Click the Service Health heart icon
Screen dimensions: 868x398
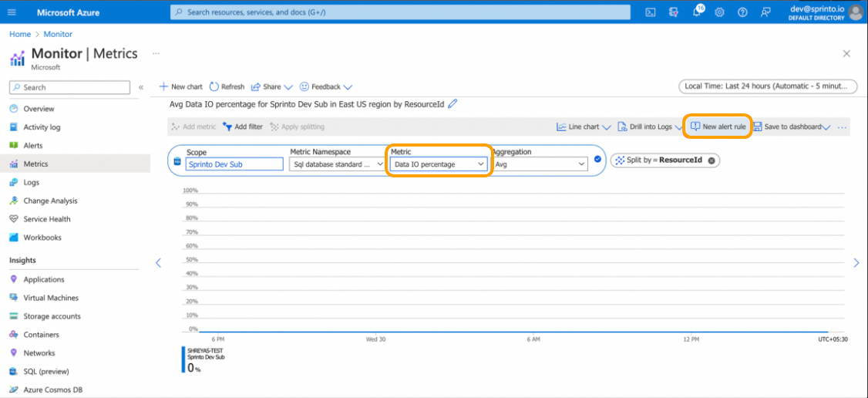coord(15,219)
